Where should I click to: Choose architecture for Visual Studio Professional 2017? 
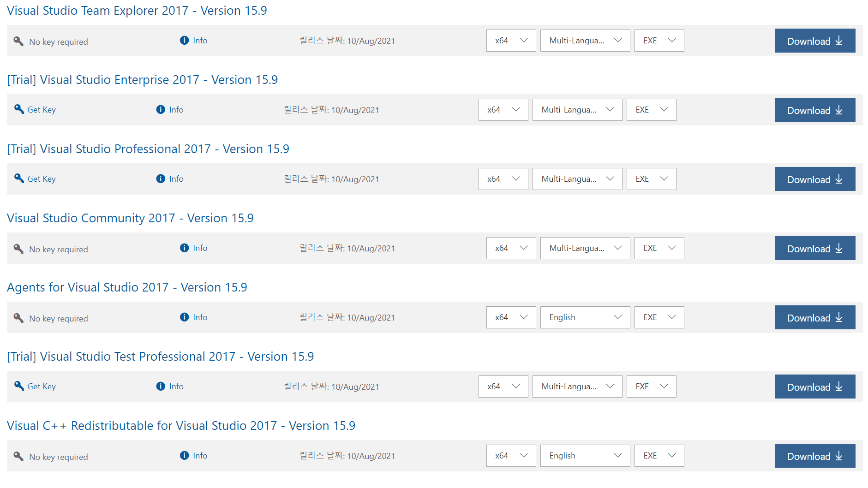tap(503, 179)
